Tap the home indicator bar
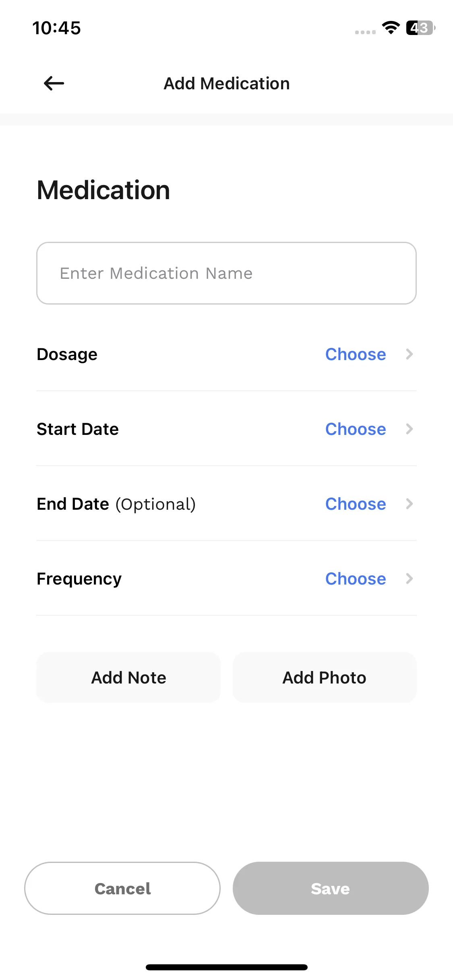This screenshot has height=980, width=453. [x=227, y=967]
